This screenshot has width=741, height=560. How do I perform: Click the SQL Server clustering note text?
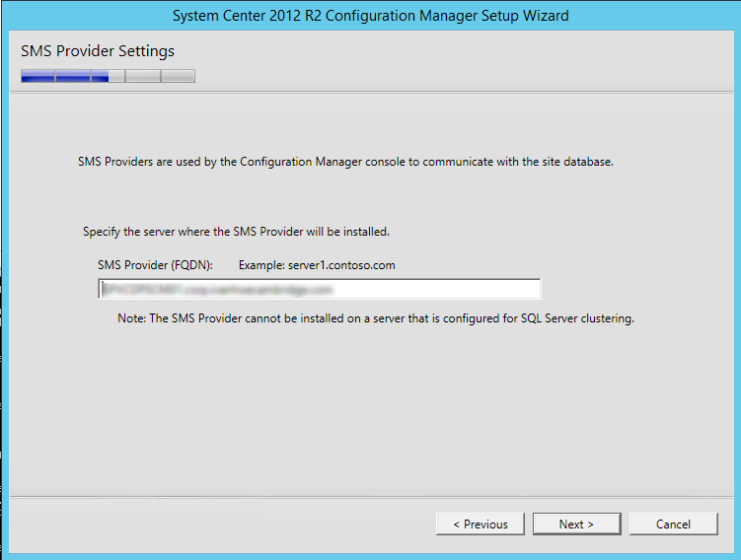376,318
